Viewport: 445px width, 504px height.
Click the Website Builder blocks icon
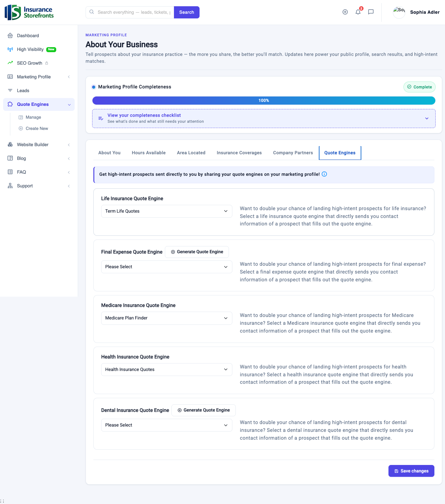[x=10, y=145]
